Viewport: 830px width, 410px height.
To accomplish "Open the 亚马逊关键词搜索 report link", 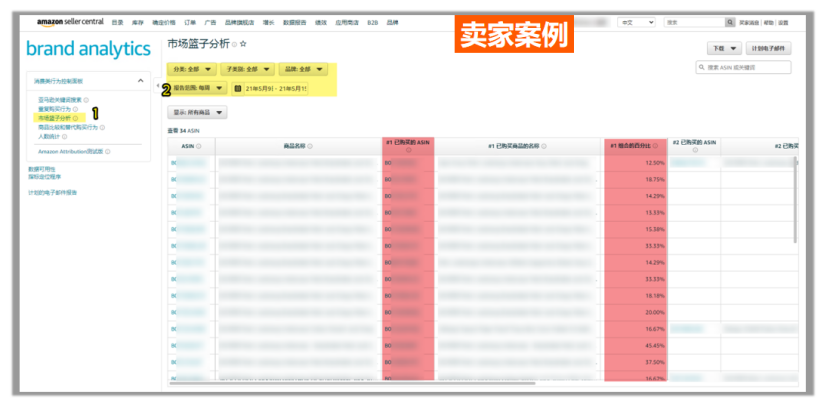I will tap(60, 99).
